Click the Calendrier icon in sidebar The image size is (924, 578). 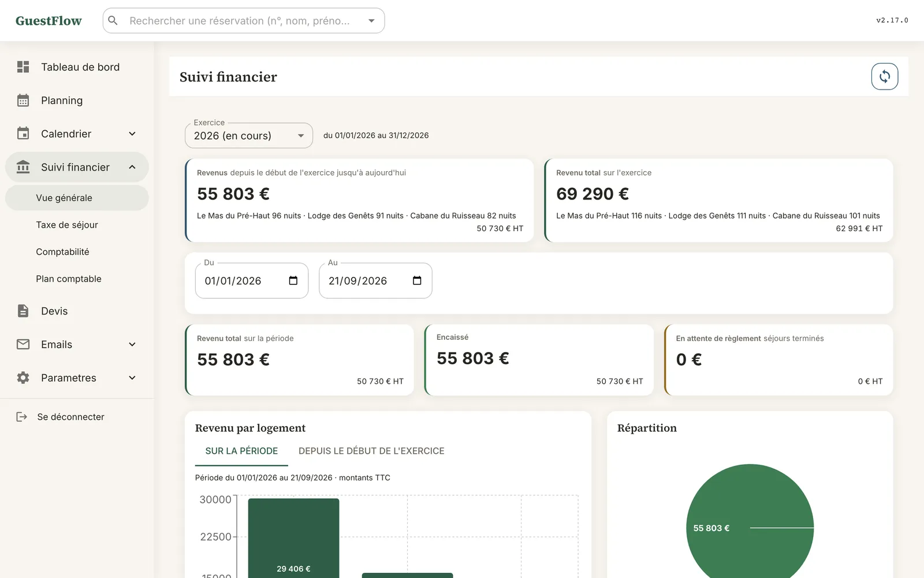pos(23,134)
